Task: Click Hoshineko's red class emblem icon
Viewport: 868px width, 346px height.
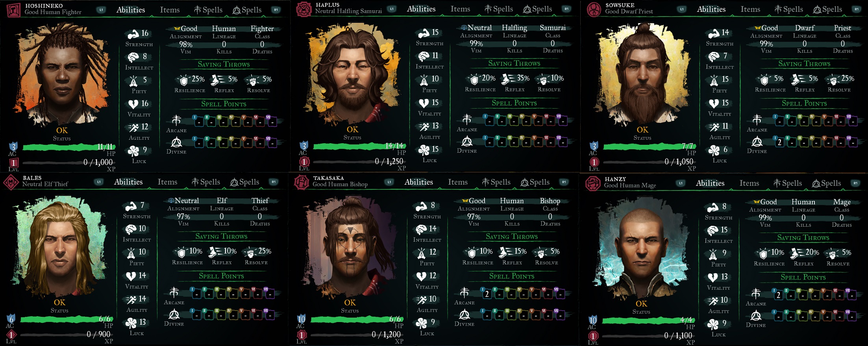Action: coord(14,10)
